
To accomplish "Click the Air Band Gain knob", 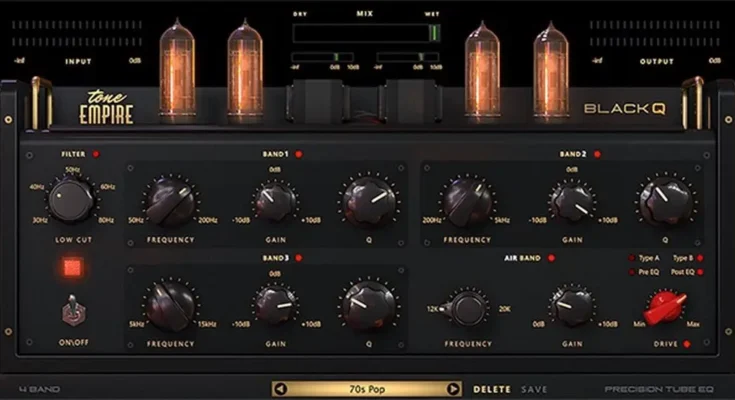I will pos(570,305).
